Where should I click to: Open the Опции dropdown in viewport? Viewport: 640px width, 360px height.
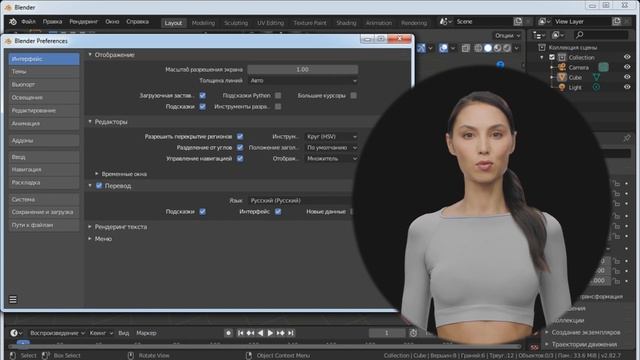coord(507,36)
